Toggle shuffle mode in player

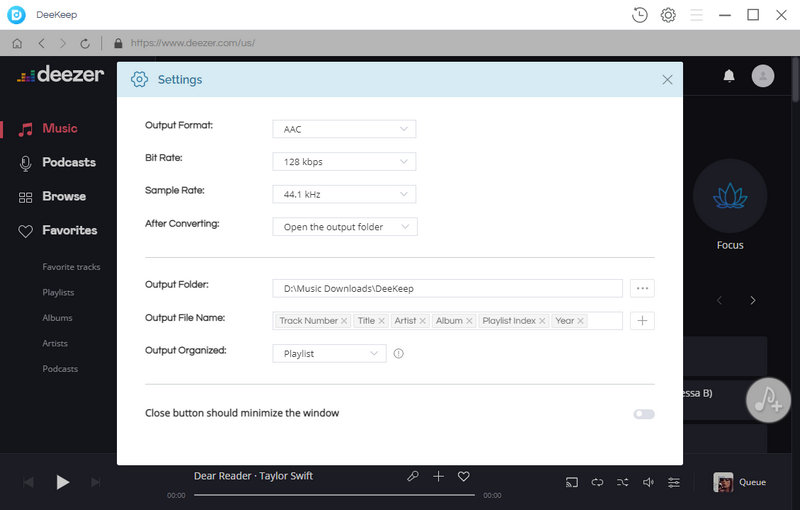622,482
